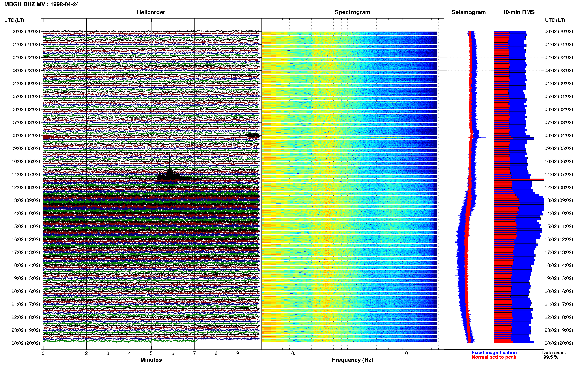Click the left-axis time label 09:02 (05:02)

[x=26, y=148]
